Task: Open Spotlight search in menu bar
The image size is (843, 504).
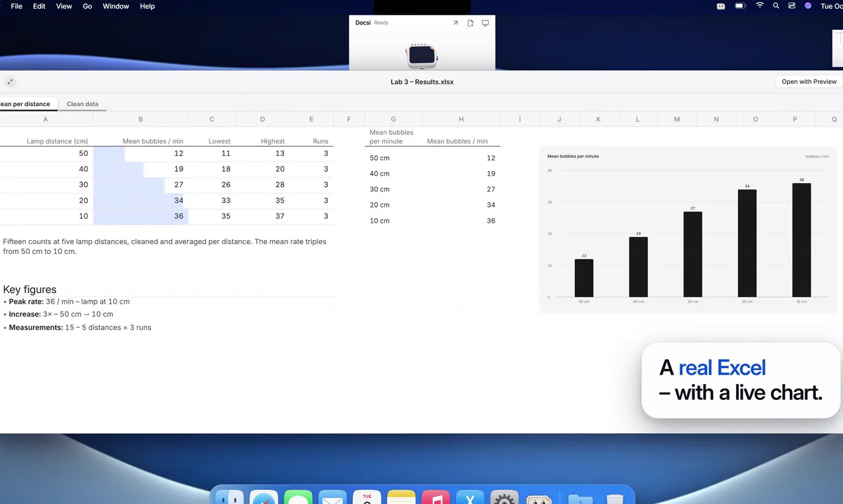Action: click(x=776, y=6)
